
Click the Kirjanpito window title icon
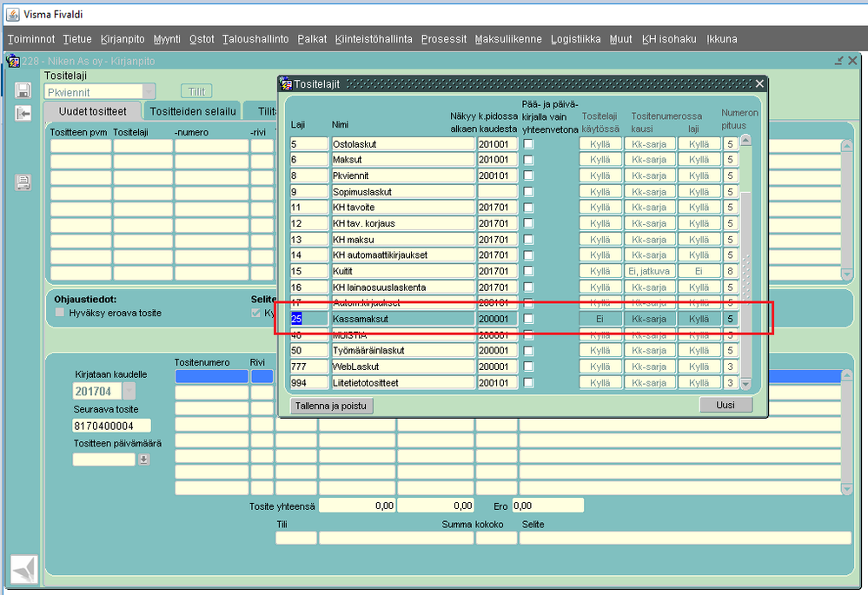(13, 60)
